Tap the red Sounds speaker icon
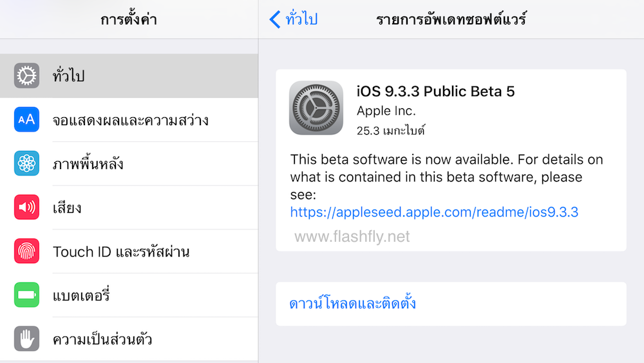Image resolution: width=644 pixels, height=363 pixels. [27, 208]
